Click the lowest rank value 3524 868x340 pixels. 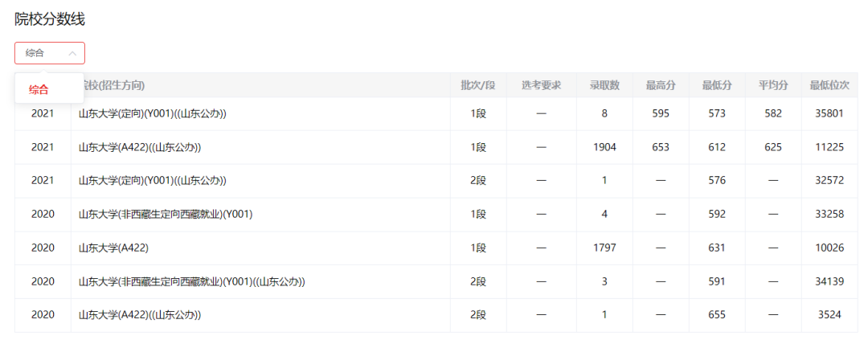tap(829, 315)
